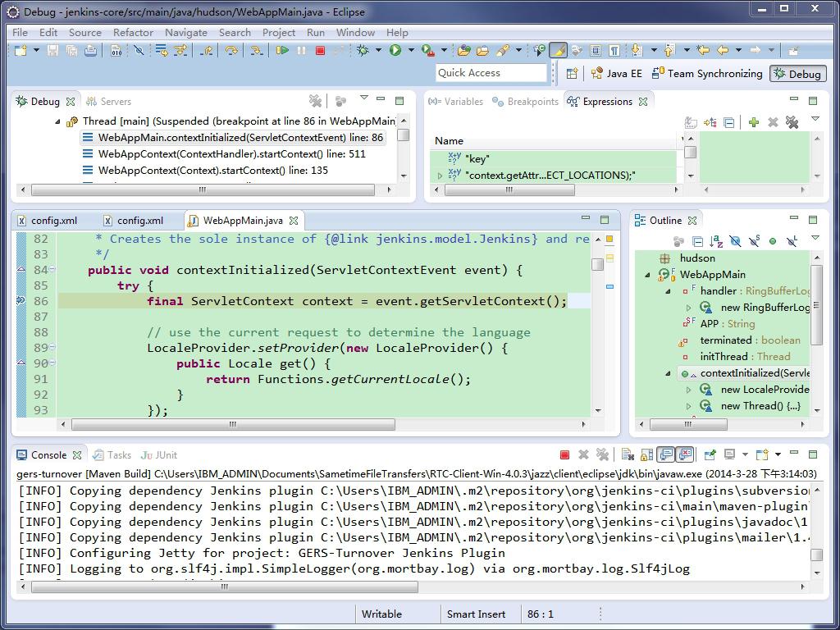
Task: Toggle Show Whitespace Characters pilcrow icon
Action: coord(614,50)
